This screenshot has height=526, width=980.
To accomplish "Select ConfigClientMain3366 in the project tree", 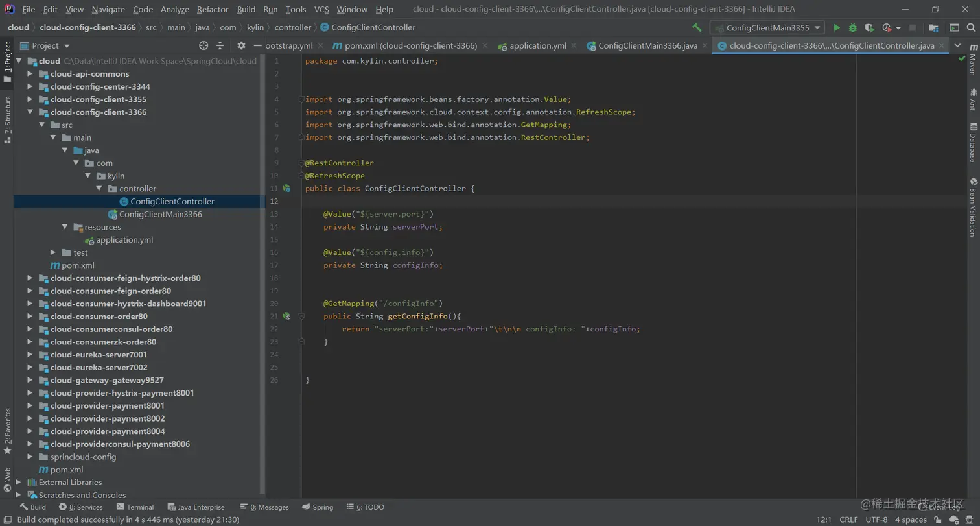I will click(160, 214).
